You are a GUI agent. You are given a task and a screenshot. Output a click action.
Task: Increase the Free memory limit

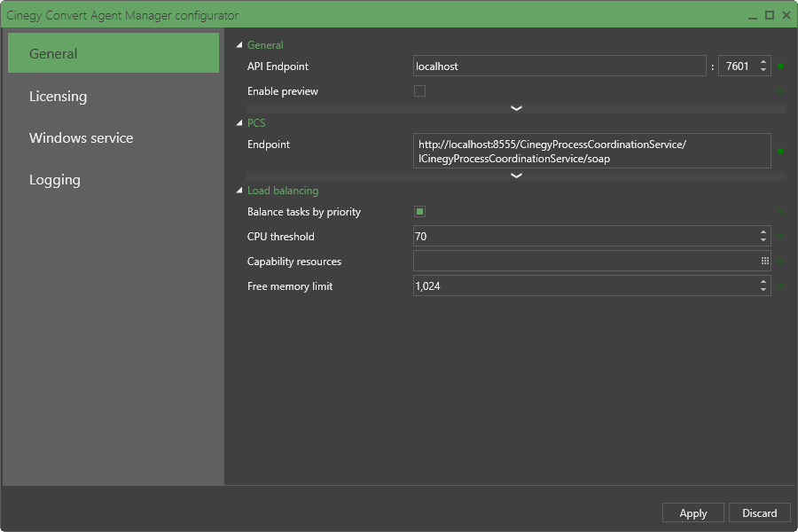click(x=763, y=282)
